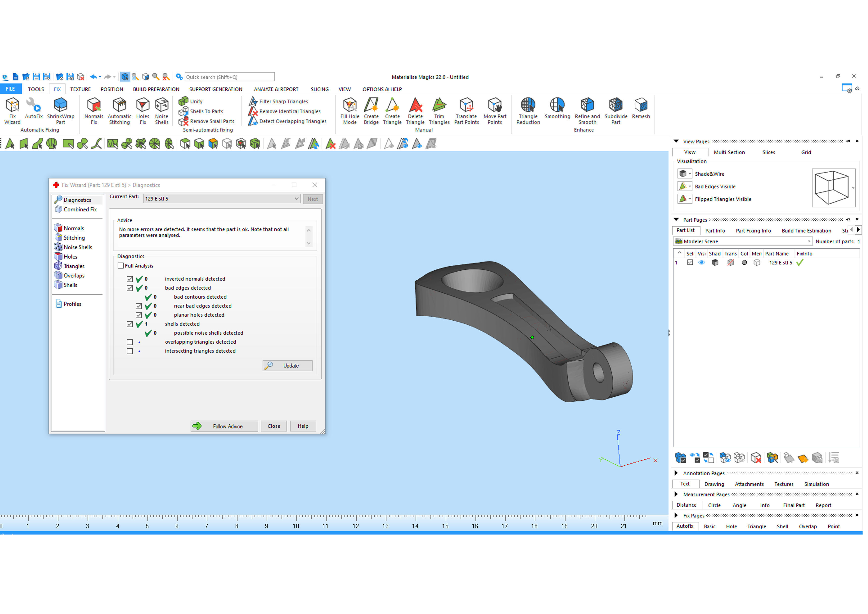Click the part color circle swatch

(744, 262)
